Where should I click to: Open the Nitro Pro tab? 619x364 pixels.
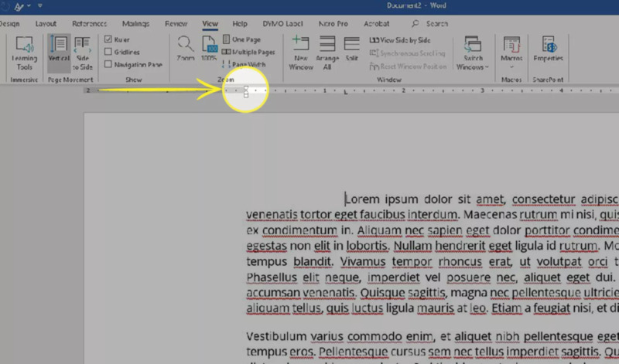point(333,24)
